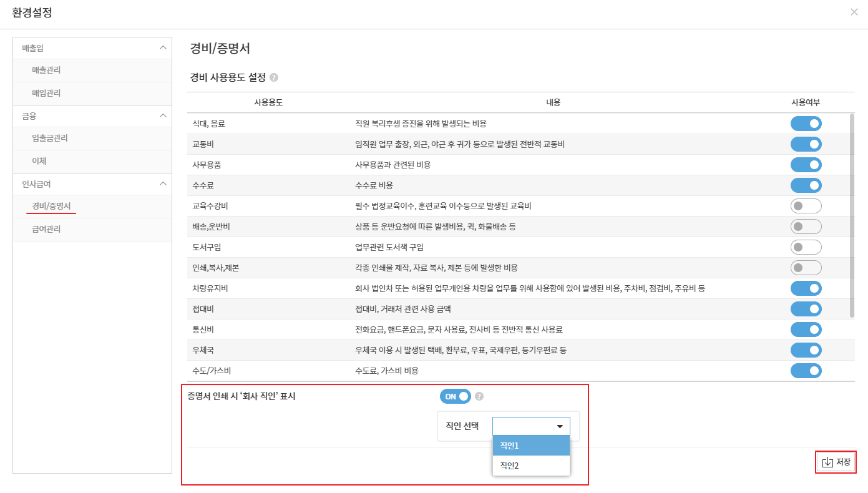Select 급여관리 from the sidebar
Image resolution: width=868 pixels, height=493 pixels.
(46, 230)
